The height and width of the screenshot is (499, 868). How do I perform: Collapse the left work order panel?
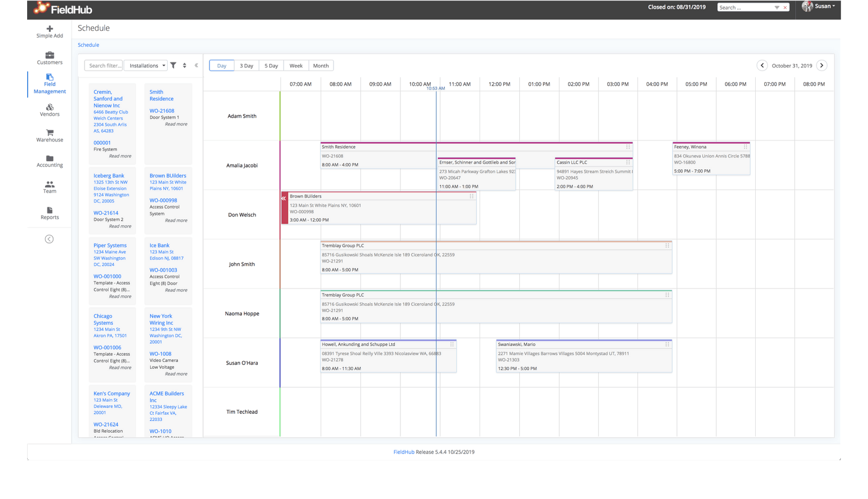coord(196,65)
